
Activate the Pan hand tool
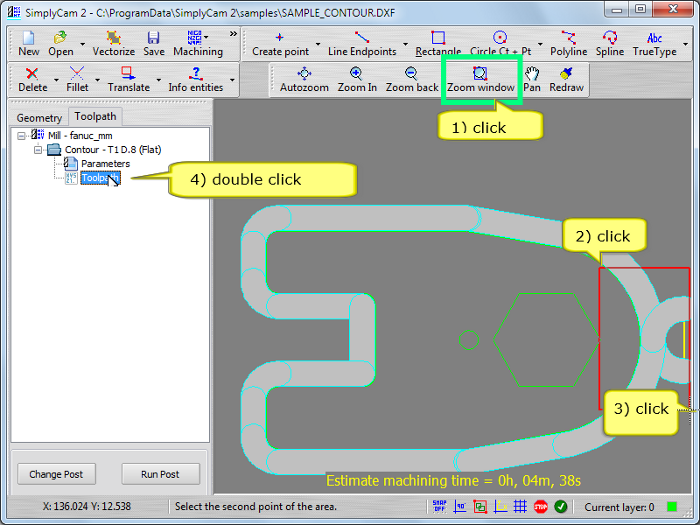(x=532, y=79)
